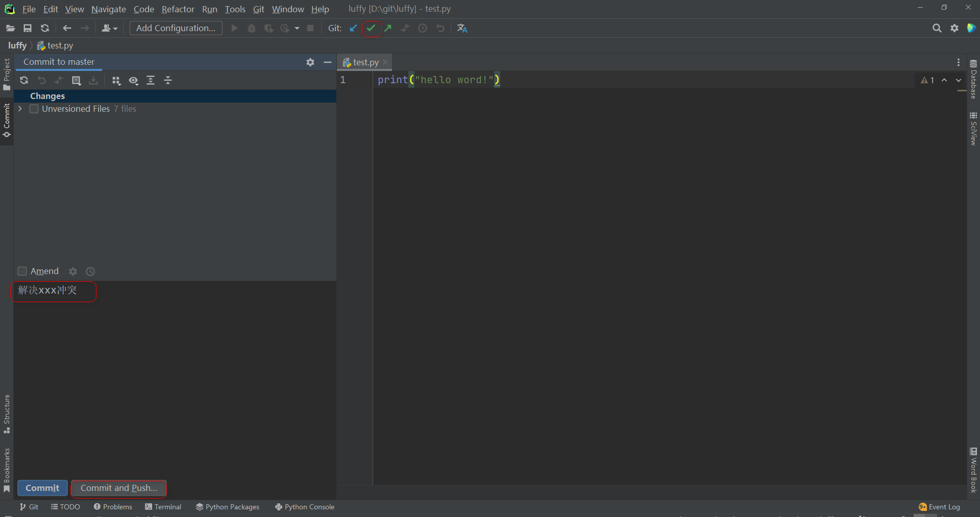Click the Run play icon
Screen dimensions: 980x517
click(234, 28)
